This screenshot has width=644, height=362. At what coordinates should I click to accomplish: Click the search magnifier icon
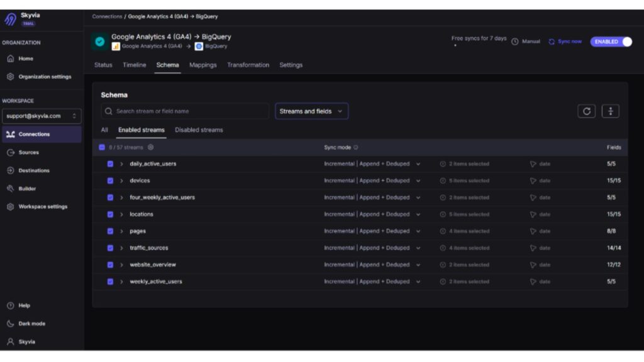108,111
